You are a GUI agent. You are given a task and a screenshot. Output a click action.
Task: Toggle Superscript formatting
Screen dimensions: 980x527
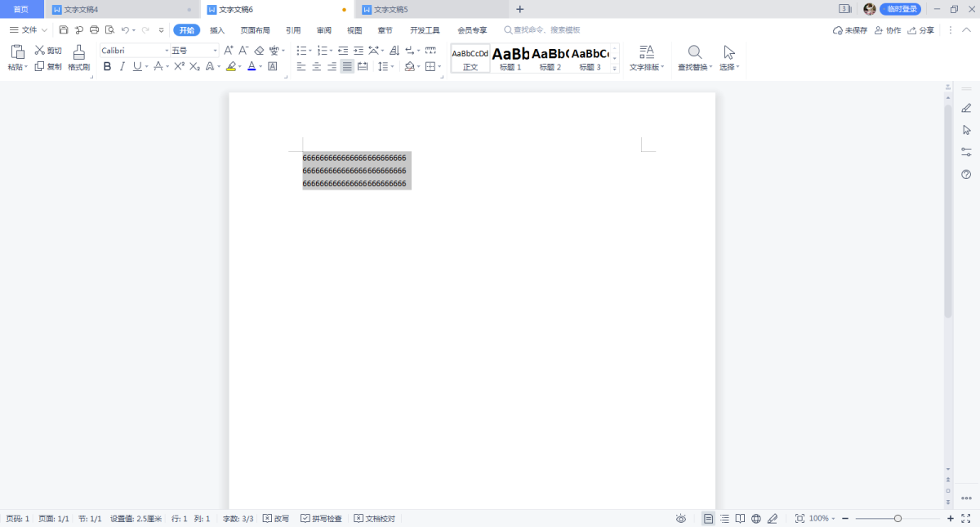(x=179, y=67)
